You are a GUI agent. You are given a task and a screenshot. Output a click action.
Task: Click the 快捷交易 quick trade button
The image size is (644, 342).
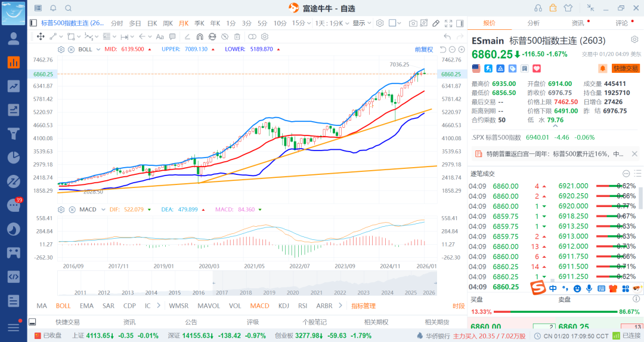coord(626,69)
